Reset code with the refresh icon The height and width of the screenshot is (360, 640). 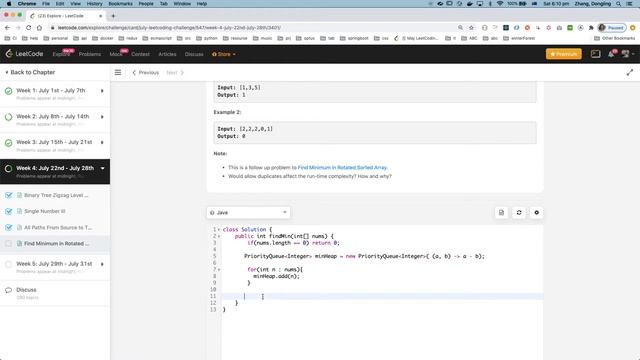[x=519, y=213]
